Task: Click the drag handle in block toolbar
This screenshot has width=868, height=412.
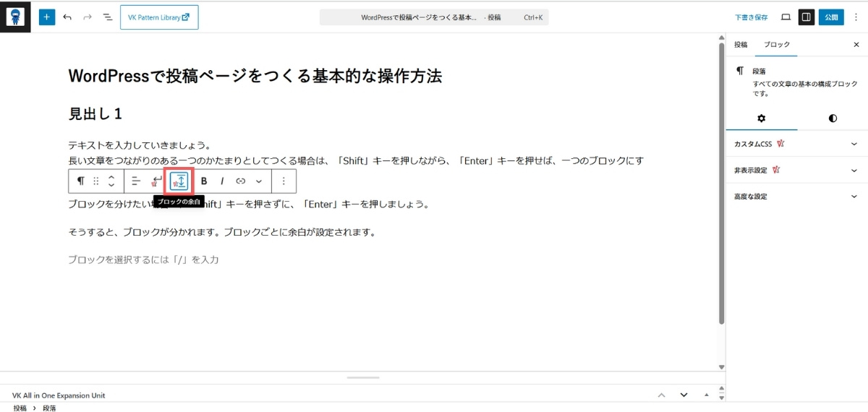Action: (96, 181)
